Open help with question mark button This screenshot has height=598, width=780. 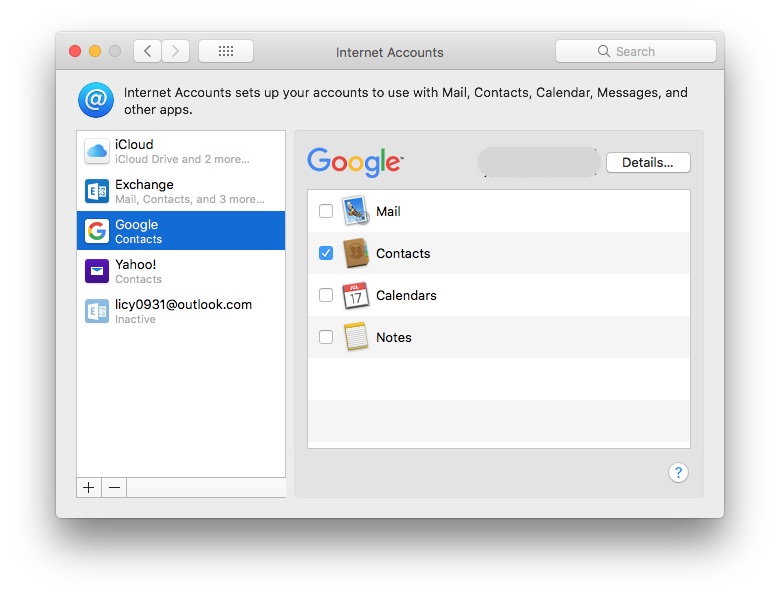(x=678, y=473)
